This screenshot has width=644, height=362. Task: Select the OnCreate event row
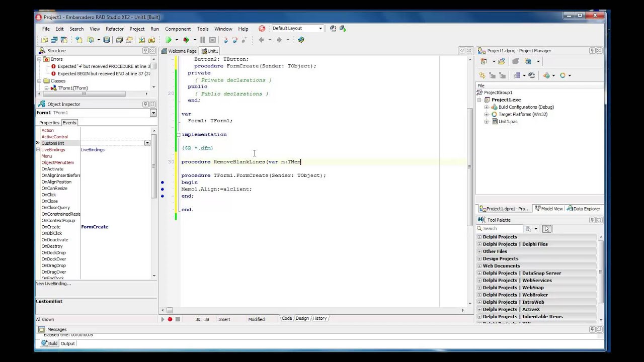click(96, 227)
